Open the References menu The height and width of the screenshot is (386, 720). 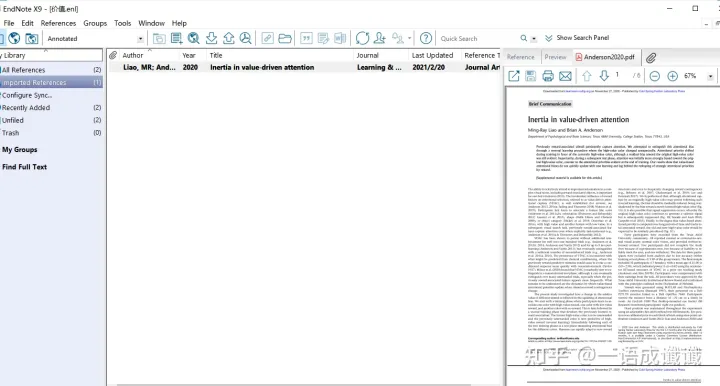click(58, 23)
